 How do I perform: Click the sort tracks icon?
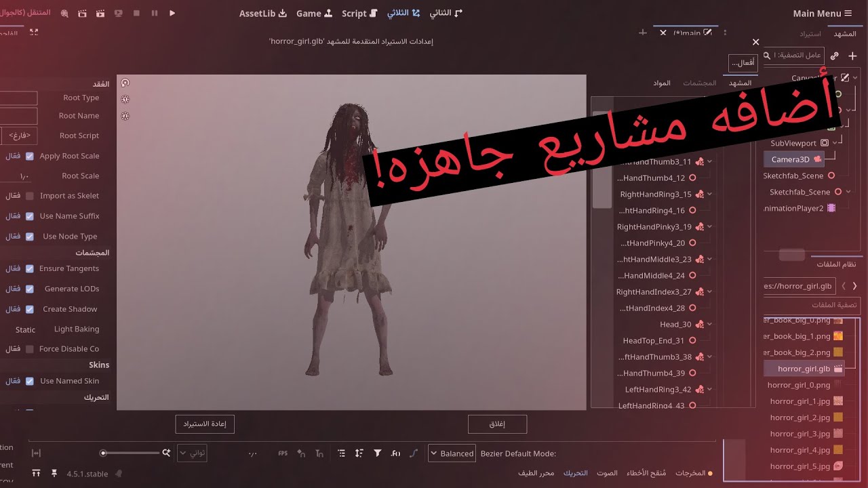point(359,453)
